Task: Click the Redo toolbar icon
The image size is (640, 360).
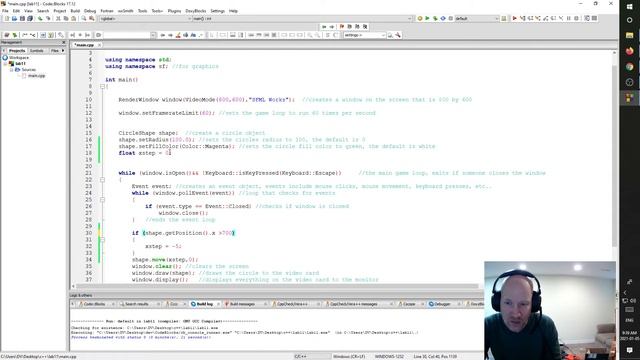Action: [x=48, y=19]
